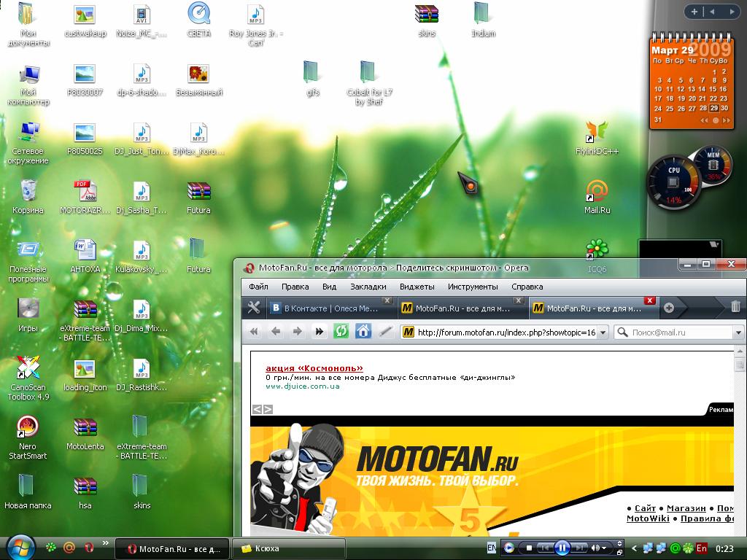Reload the page with the green refresh icon
The width and height of the screenshot is (747, 560).
point(341,332)
